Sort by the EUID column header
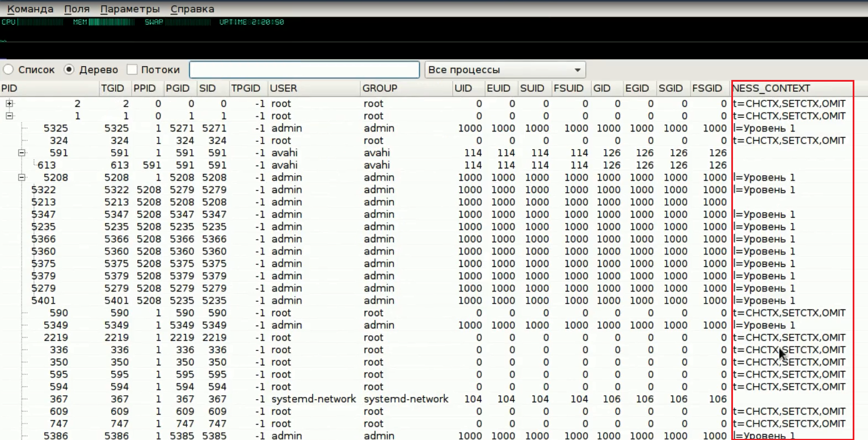Viewport: 868px width, 440px height. pyautogui.click(x=502, y=88)
